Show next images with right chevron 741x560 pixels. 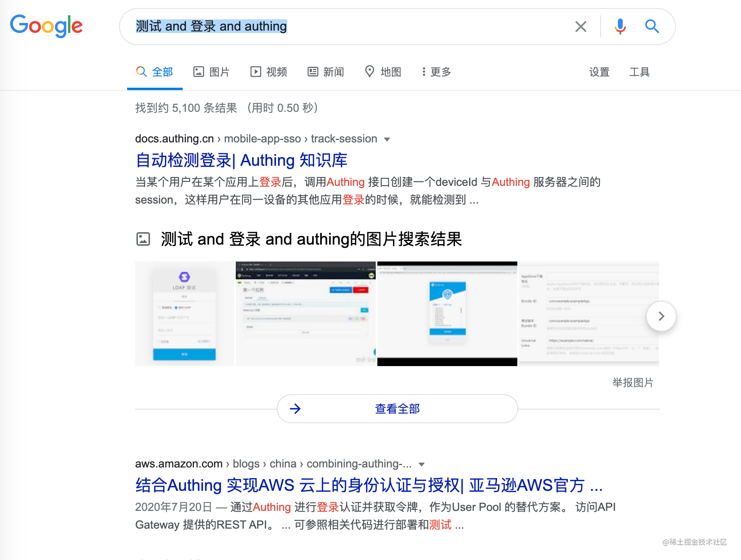tap(661, 316)
